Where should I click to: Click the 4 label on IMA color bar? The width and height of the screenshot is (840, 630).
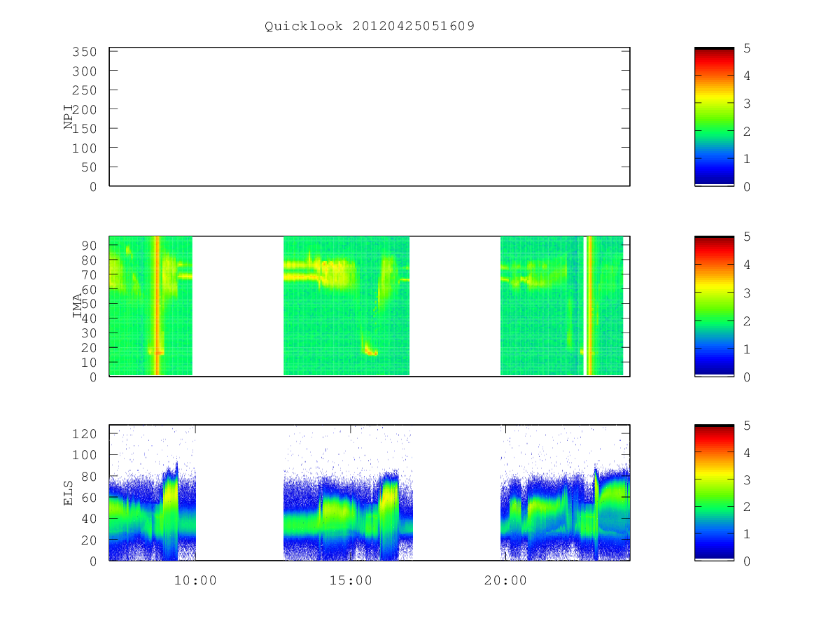pos(748,265)
